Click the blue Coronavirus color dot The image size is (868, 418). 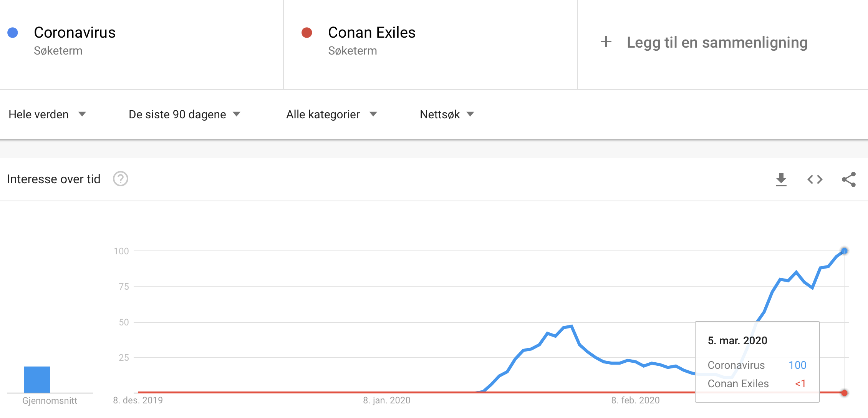point(13,33)
